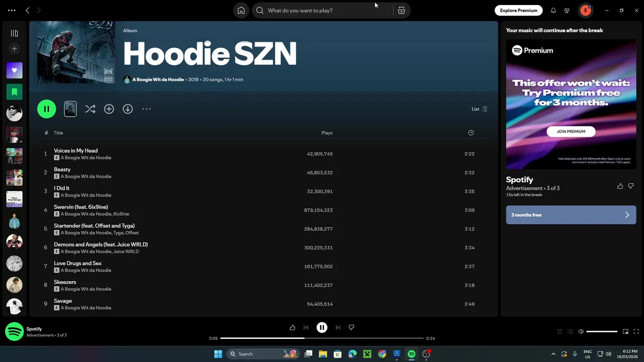Create a playlist with the plus icon
Viewport: 644px width, 362px height.
[14, 49]
